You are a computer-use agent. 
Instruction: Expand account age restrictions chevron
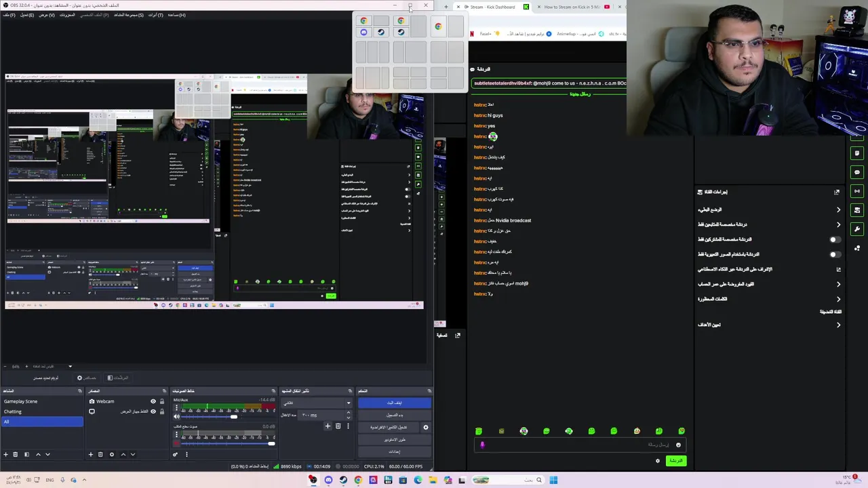(838, 284)
